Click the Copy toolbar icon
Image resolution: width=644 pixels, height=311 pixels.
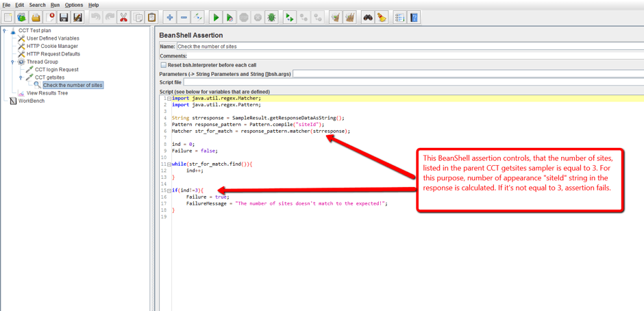point(138,18)
